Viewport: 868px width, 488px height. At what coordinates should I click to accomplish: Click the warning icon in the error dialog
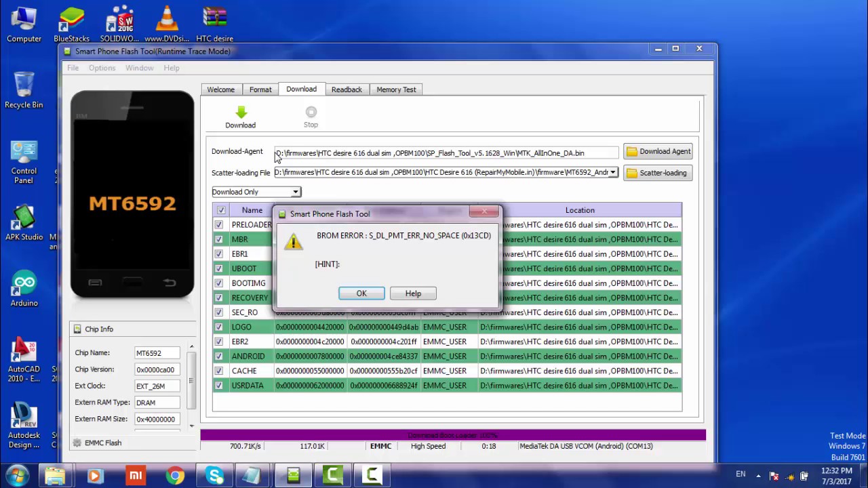click(293, 241)
